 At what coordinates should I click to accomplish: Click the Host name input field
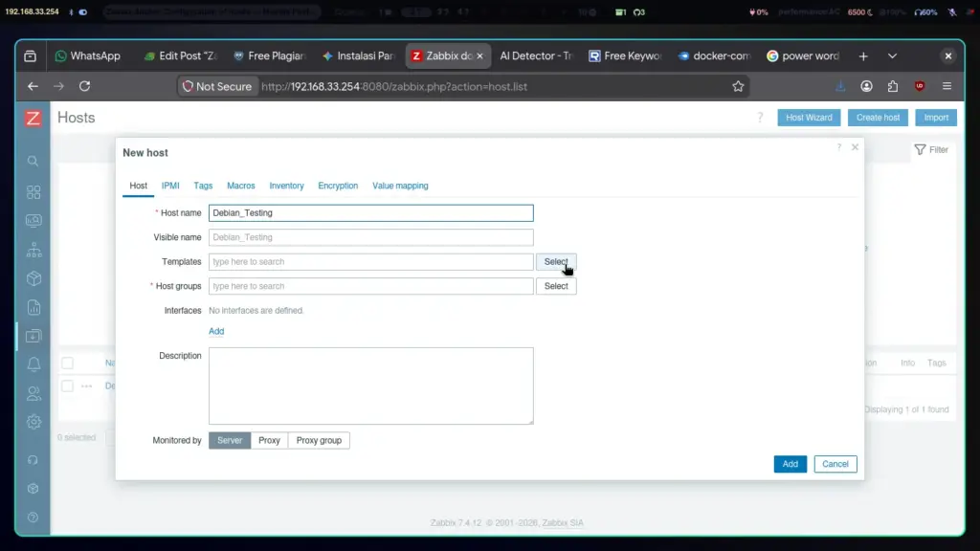(370, 213)
